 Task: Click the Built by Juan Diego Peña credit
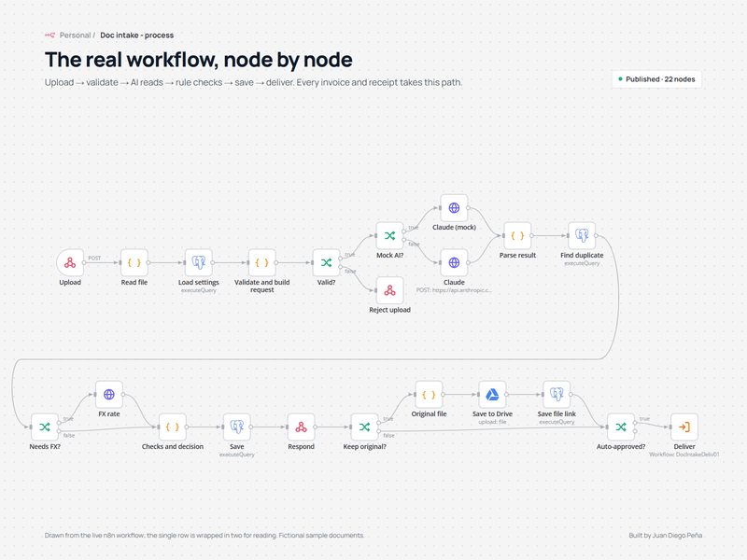(665, 535)
